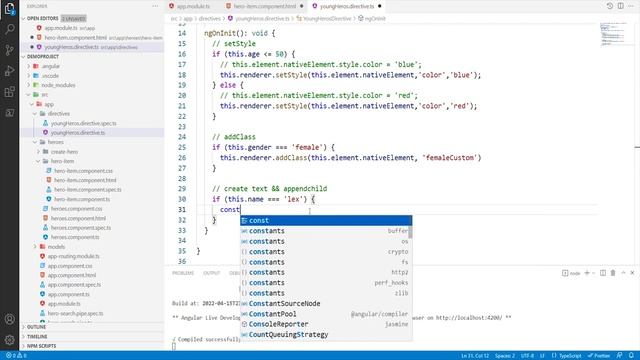The image size is (640, 360).
Task: Open Explorer more actions ellipsis
Action: (155, 6)
